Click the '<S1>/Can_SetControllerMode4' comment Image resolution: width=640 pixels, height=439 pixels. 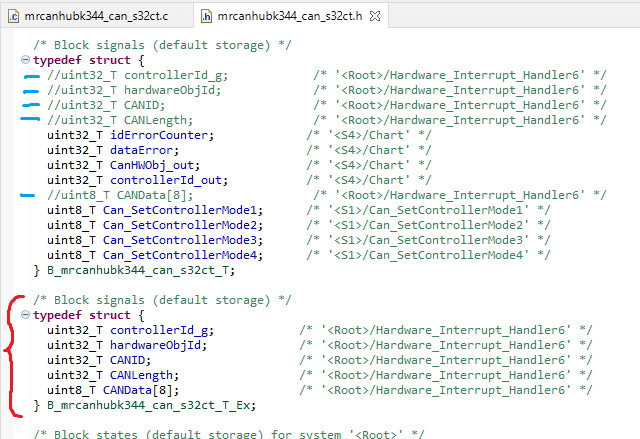(428, 255)
